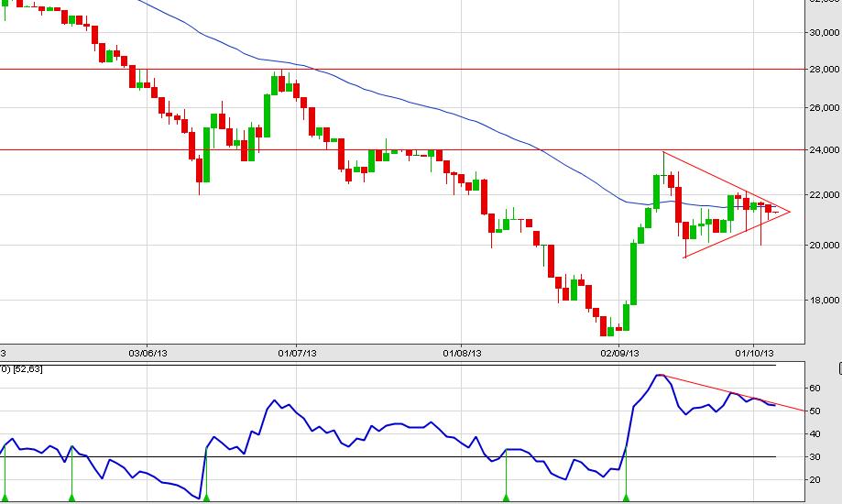Click the apex of the red triangle pattern
The width and height of the screenshot is (842, 504).
pyautogui.click(x=789, y=212)
